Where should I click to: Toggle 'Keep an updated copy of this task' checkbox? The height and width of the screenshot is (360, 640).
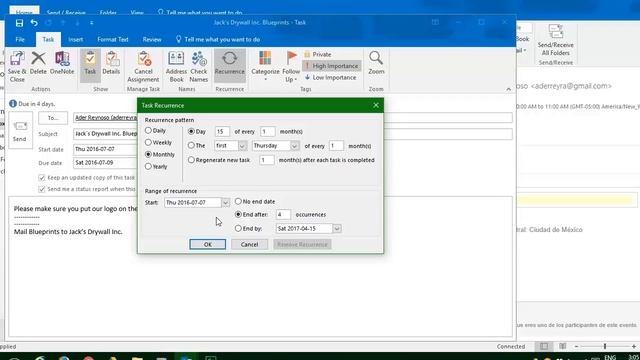[x=42, y=178]
